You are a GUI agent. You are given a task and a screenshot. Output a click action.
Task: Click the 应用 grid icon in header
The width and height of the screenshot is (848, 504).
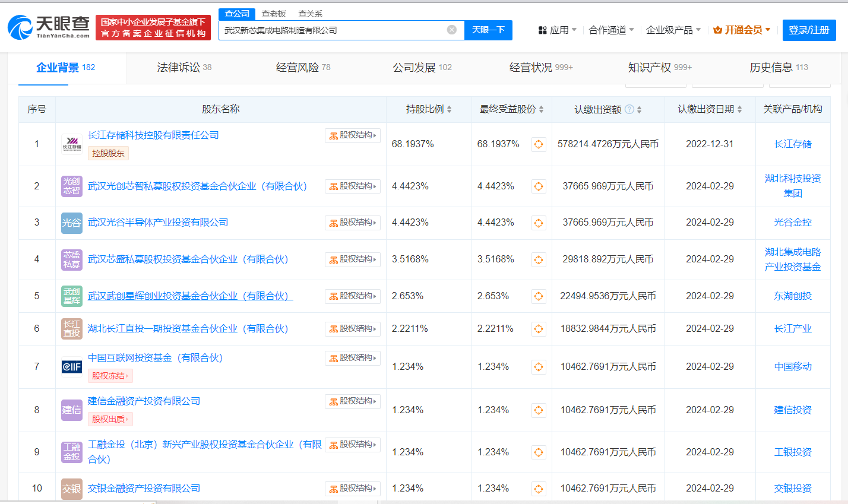pos(542,30)
